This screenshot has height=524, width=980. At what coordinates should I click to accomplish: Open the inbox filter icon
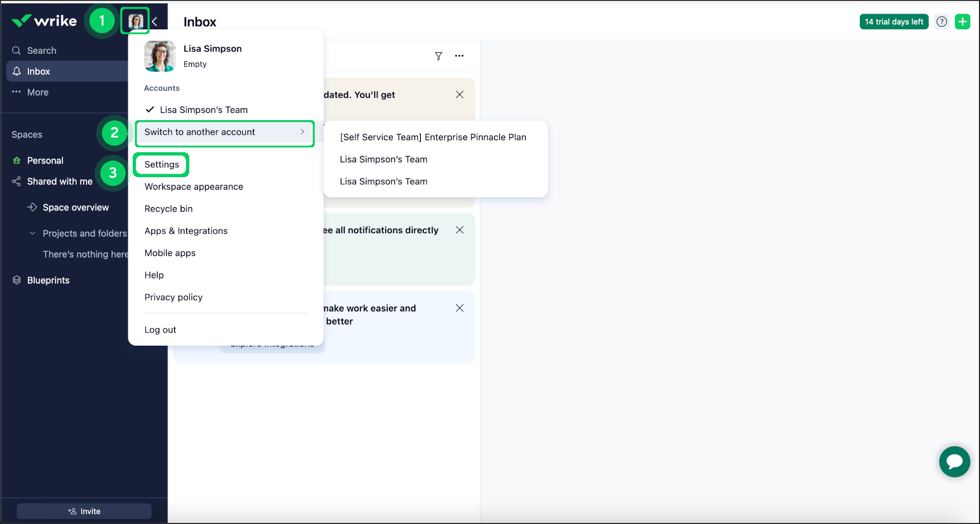click(438, 56)
